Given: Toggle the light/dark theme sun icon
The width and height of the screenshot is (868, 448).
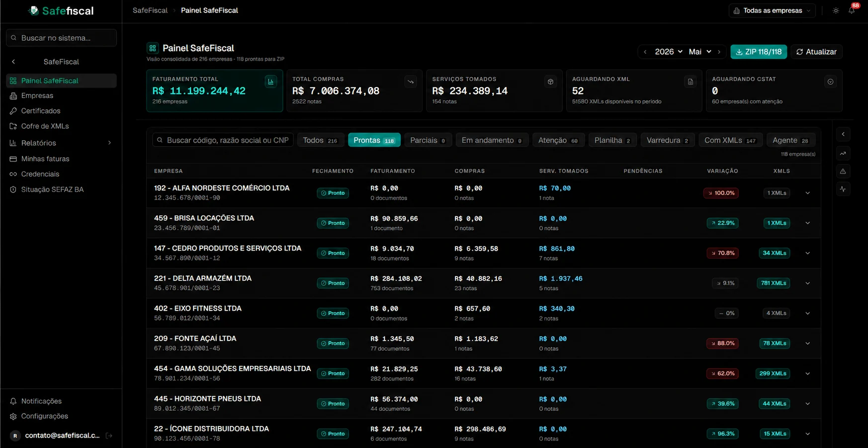Looking at the screenshot, I should (836, 10).
